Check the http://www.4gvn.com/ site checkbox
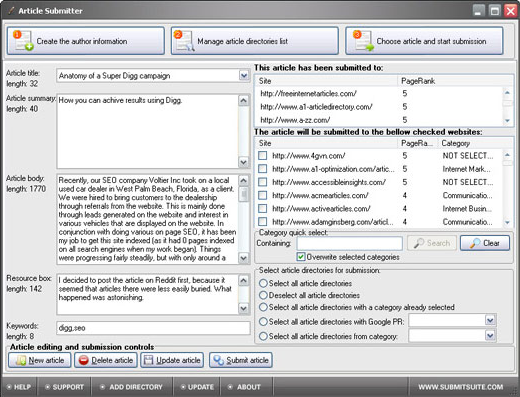Screen dimensions: 520x397 [263, 156]
